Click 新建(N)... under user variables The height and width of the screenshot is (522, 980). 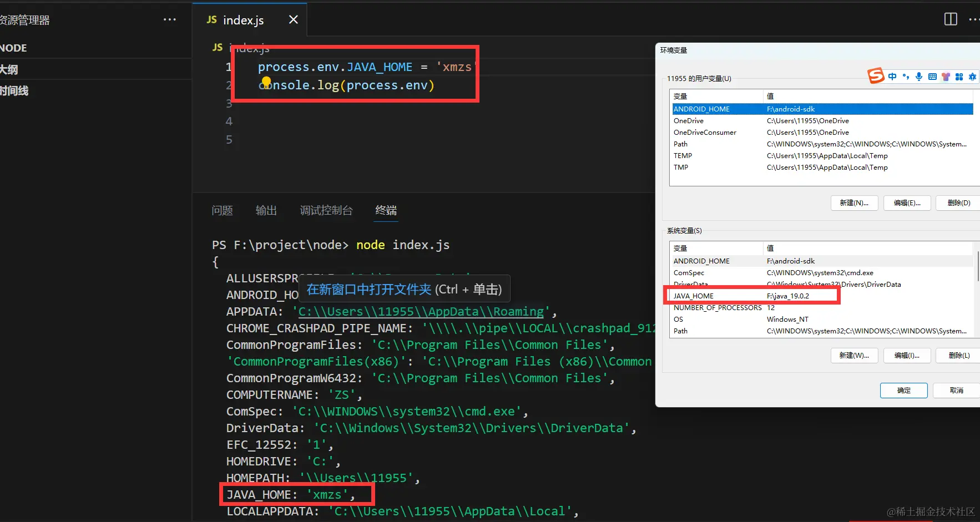point(854,203)
